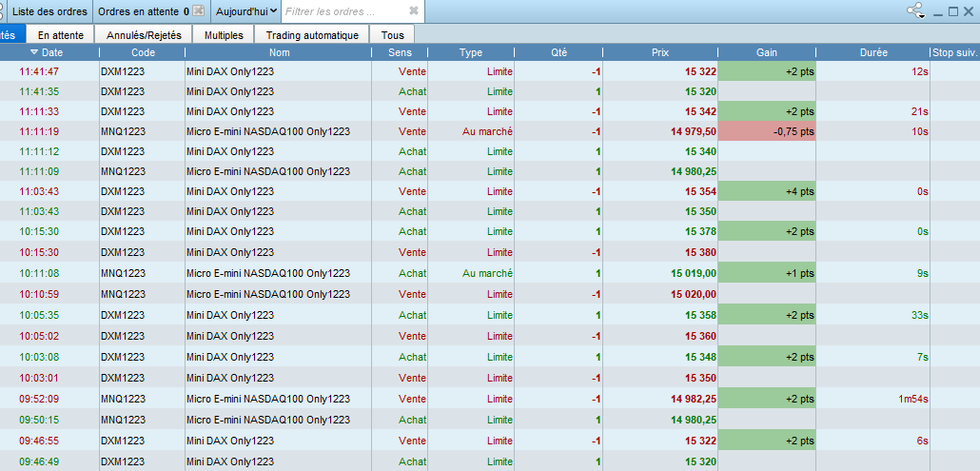Open the Aujourd'hui period dropdown
The height and width of the screenshot is (471, 980).
[x=246, y=11]
